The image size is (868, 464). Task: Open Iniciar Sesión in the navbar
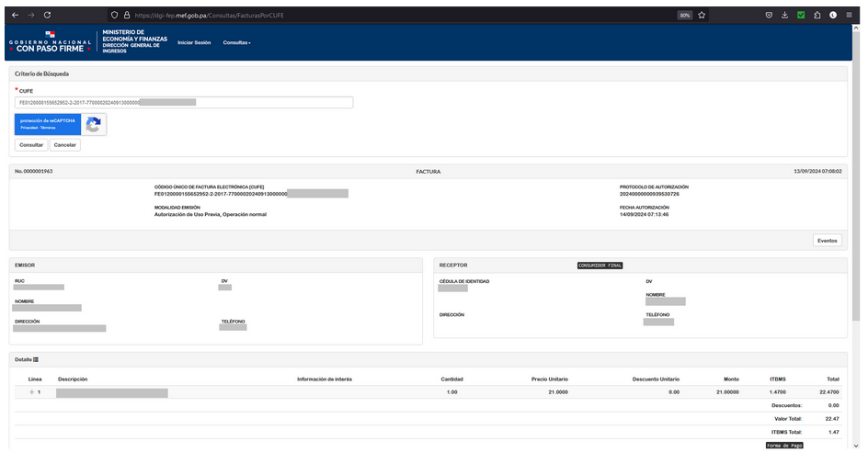tap(194, 42)
